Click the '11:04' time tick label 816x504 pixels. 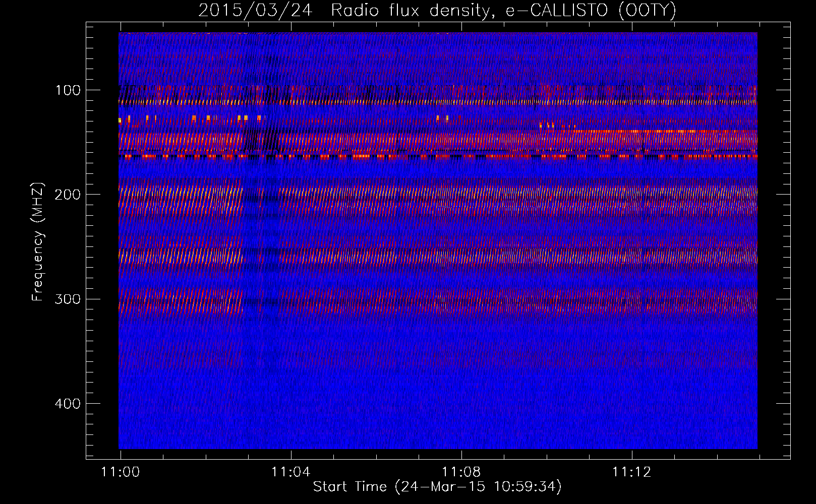[x=290, y=472]
